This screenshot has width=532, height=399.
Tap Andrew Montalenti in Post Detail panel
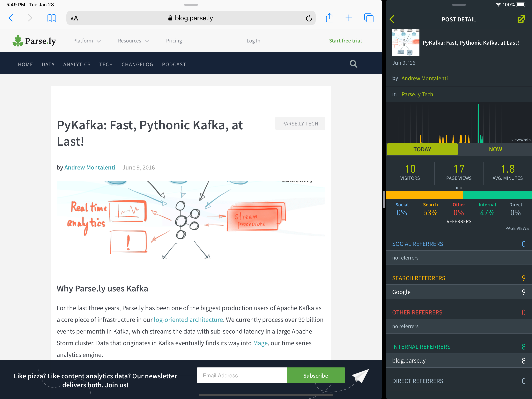point(425,78)
